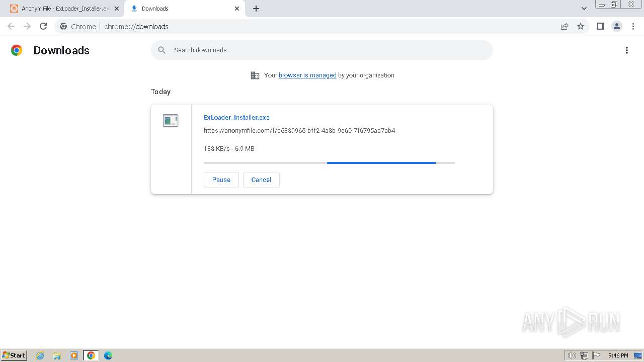
Task: Click the anonymfile.com download URL
Action: 299,130
